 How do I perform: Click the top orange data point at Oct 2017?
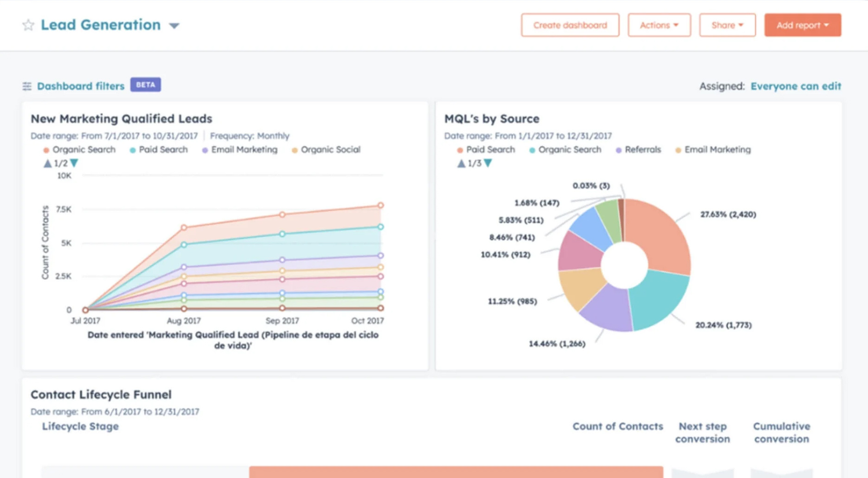click(x=380, y=205)
